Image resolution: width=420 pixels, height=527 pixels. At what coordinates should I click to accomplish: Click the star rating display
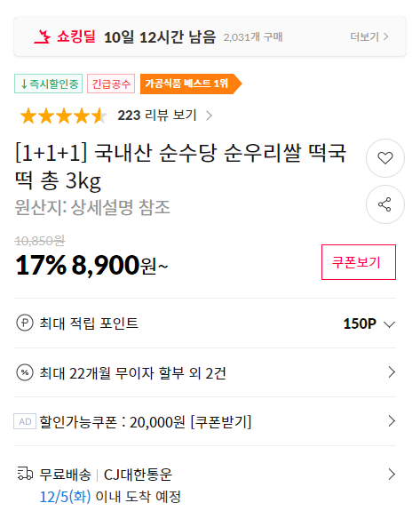pos(64,116)
